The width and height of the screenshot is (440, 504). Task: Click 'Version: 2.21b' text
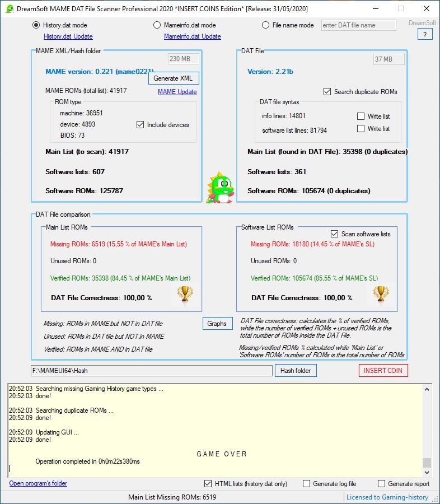click(270, 71)
